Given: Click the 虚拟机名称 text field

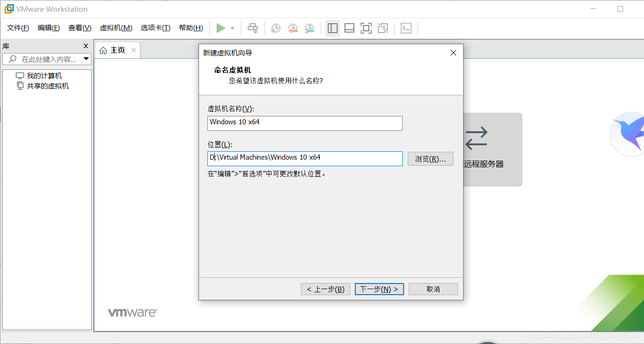Looking at the screenshot, I should [x=305, y=123].
